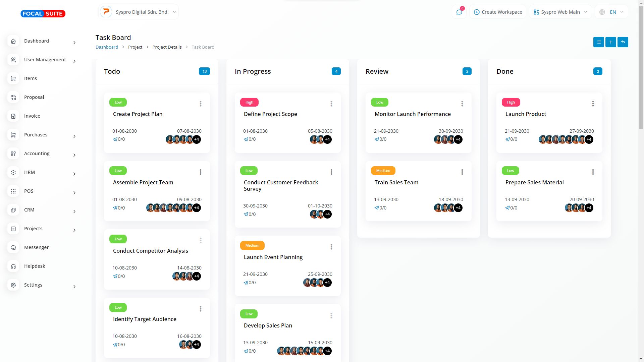644x362 pixels.
Task: Click the Invoice sidebar icon
Action: click(x=13, y=116)
